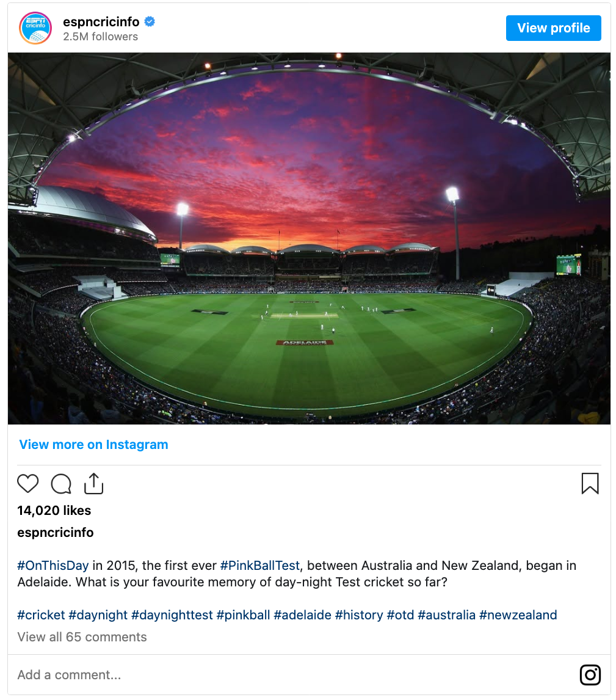The width and height of the screenshot is (616, 700).
Task: Click the 14,020 likes count
Action: pyautogui.click(x=54, y=511)
